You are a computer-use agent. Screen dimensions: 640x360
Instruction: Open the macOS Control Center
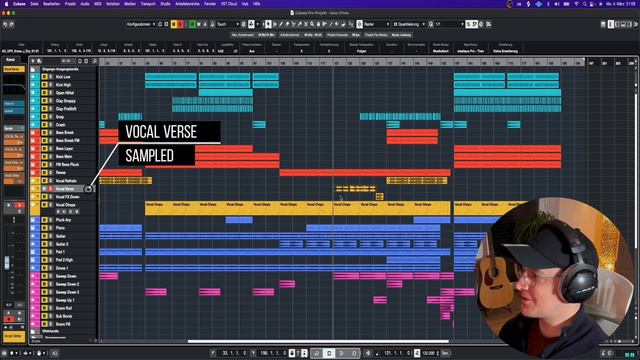pyautogui.click(x=592, y=4)
